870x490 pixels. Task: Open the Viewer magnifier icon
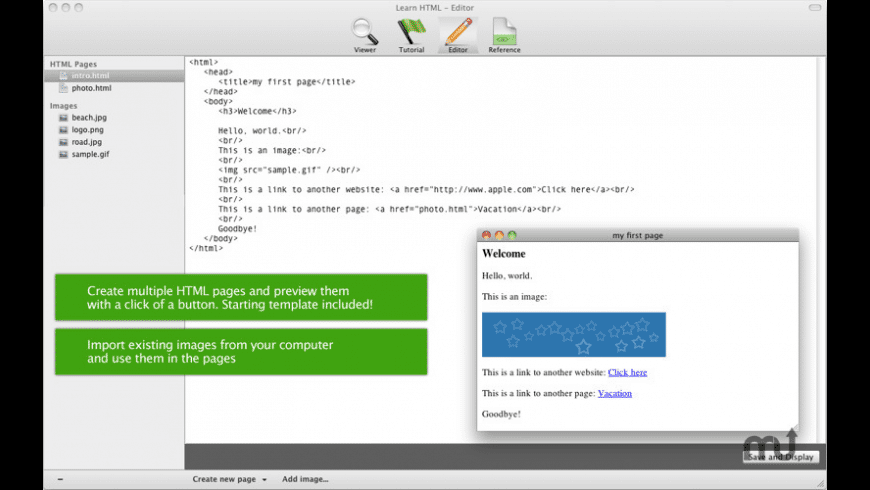coord(365,35)
